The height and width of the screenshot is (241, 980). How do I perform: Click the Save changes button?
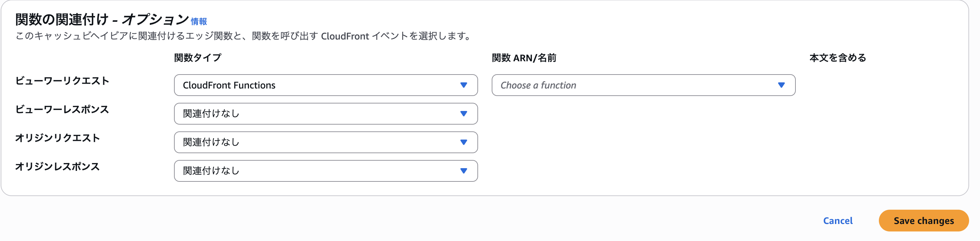pyautogui.click(x=924, y=221)
